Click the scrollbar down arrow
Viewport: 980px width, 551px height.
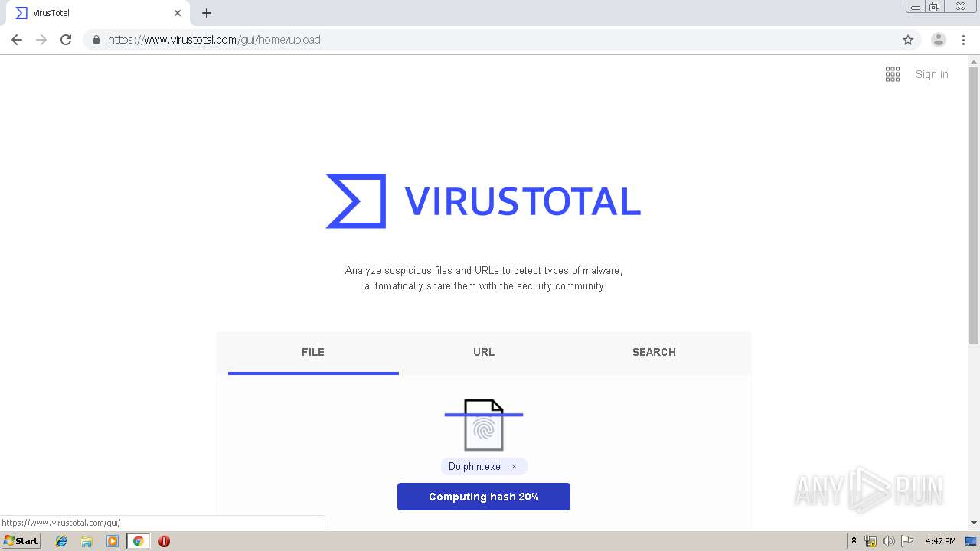(974, 523)
